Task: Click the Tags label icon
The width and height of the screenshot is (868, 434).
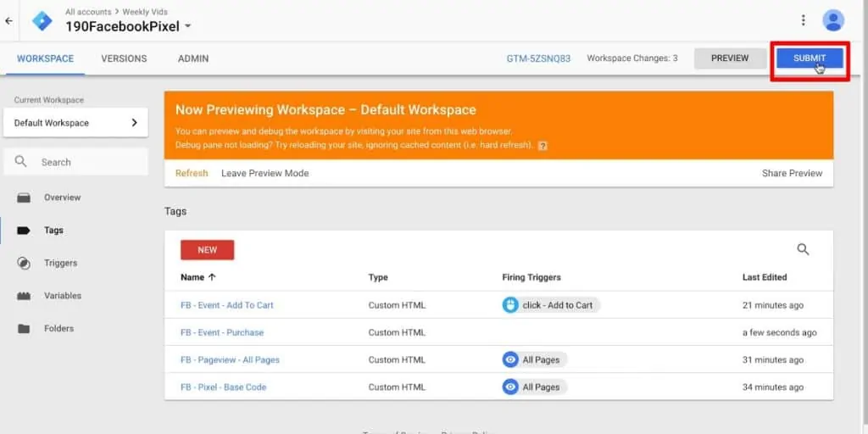Action: tap(23, 231)
